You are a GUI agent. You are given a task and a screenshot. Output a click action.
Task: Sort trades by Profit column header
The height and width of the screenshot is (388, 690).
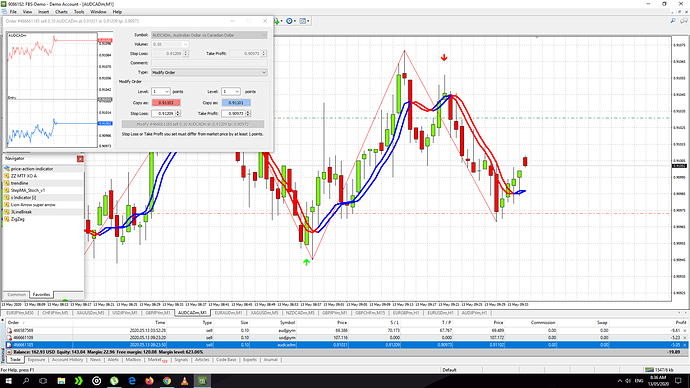[x=680, y=322]
